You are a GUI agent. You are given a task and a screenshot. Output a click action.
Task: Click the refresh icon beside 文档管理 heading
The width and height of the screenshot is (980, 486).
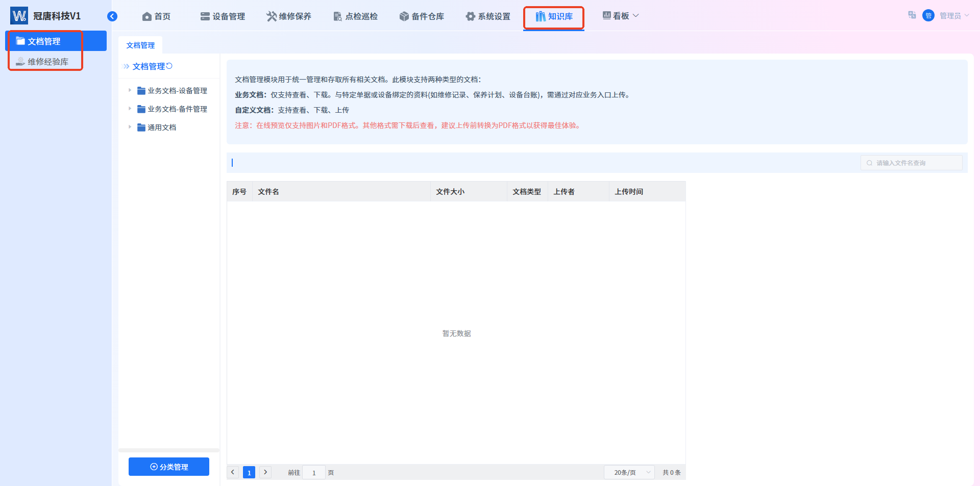click(169, 66)
